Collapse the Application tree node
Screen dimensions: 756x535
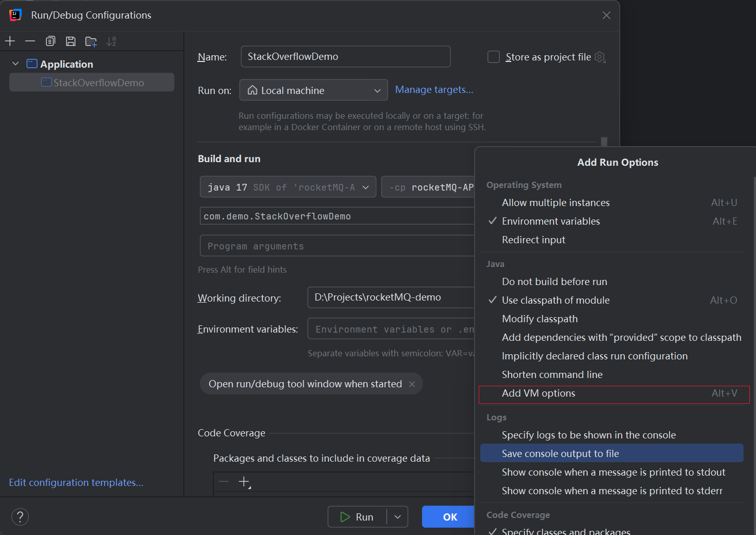click(x=15, y=64)
